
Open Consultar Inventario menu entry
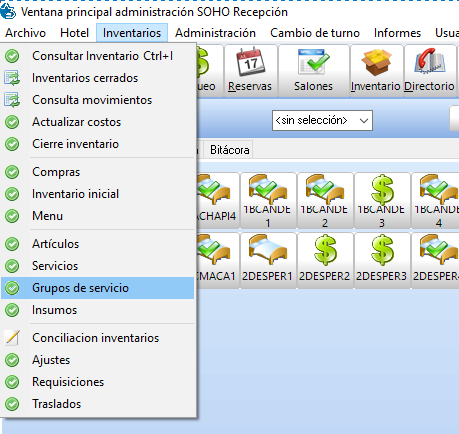(x=98, y=56)
